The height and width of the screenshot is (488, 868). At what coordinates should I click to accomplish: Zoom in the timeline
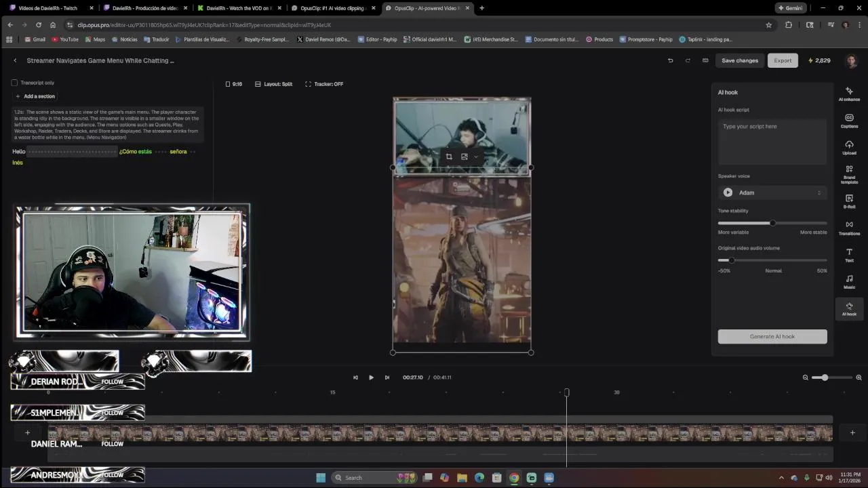[859, 378]
